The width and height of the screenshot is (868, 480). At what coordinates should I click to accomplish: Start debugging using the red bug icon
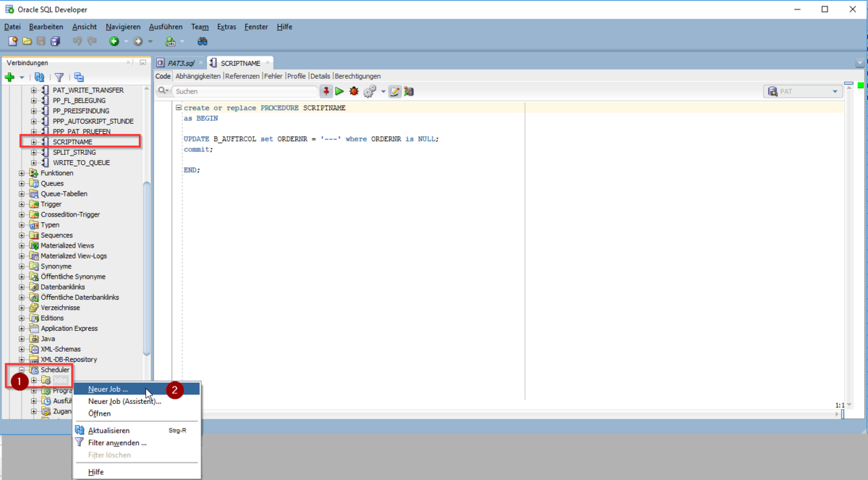(354, 90)
